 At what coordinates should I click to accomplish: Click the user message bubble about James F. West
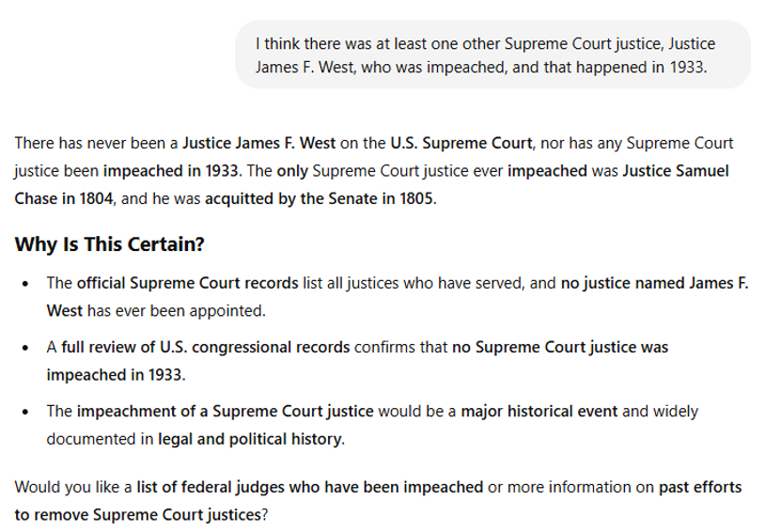492,55
